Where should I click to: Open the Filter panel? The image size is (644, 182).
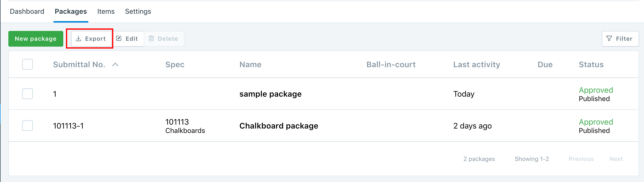620,39
